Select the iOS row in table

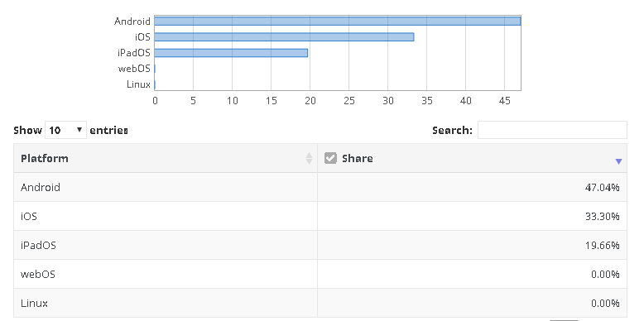[x=320, y=216]
